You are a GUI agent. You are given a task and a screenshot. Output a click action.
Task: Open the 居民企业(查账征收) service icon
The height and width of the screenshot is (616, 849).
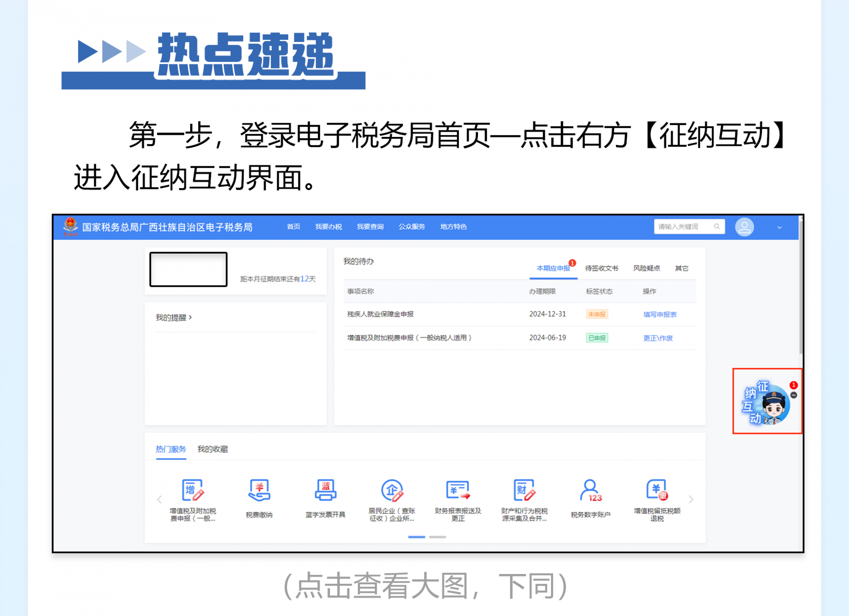(x=392, y=491)
